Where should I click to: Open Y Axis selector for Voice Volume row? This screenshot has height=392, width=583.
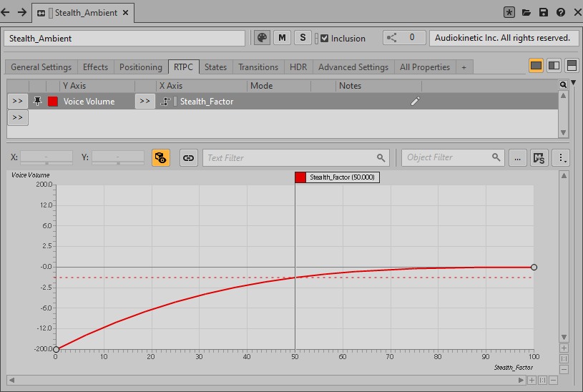point(18,102)
